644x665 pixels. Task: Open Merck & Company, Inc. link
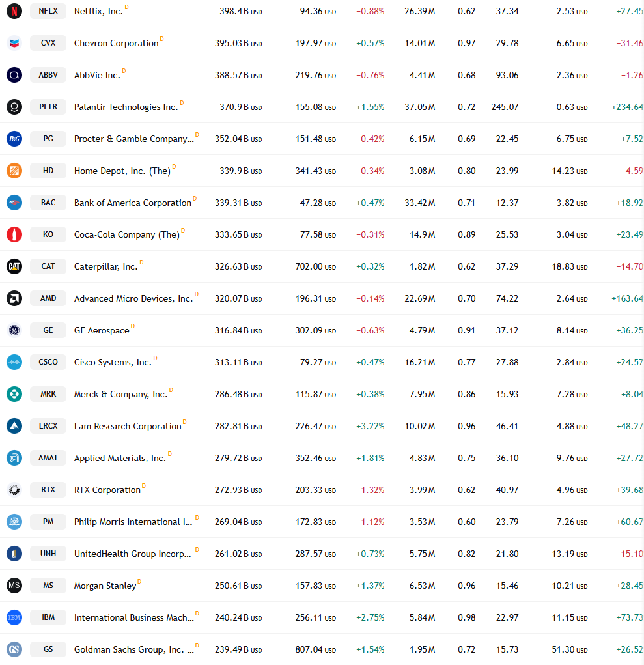point(121,395)
